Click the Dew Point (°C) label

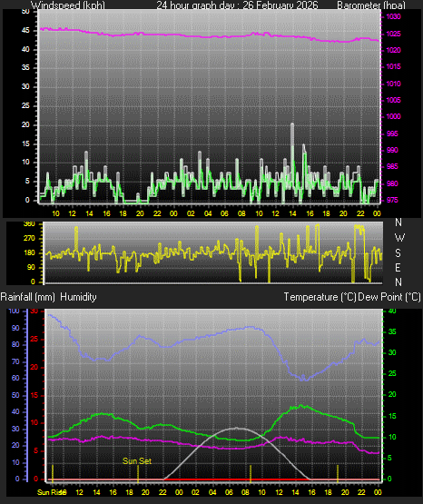tap(389, 297)
